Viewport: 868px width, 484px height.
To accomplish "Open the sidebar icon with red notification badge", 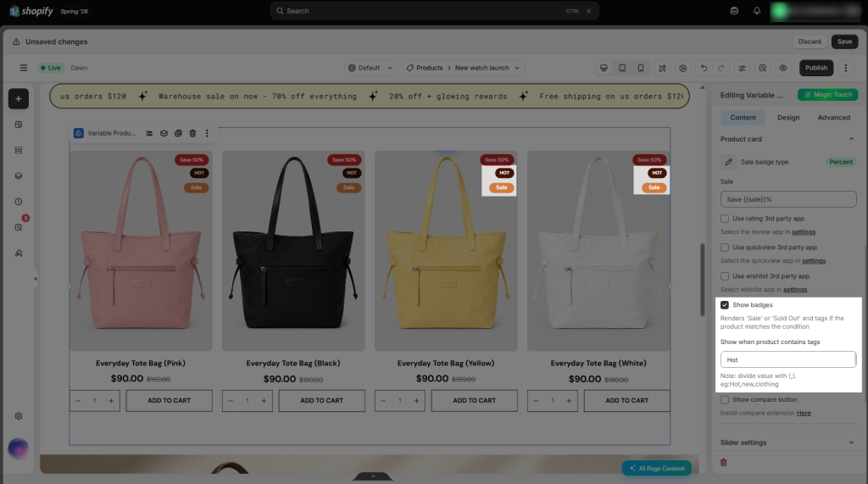I will (19, 226).
